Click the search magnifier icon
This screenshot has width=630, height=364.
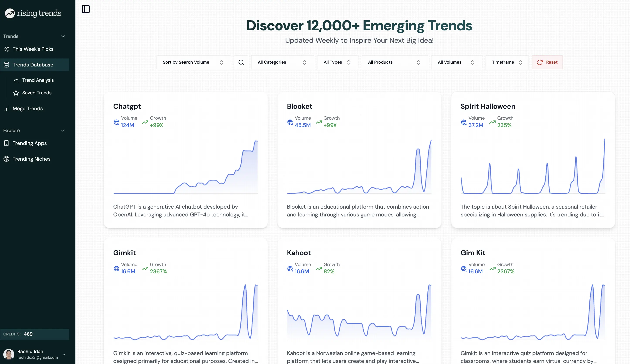click(x=241, y=62)
